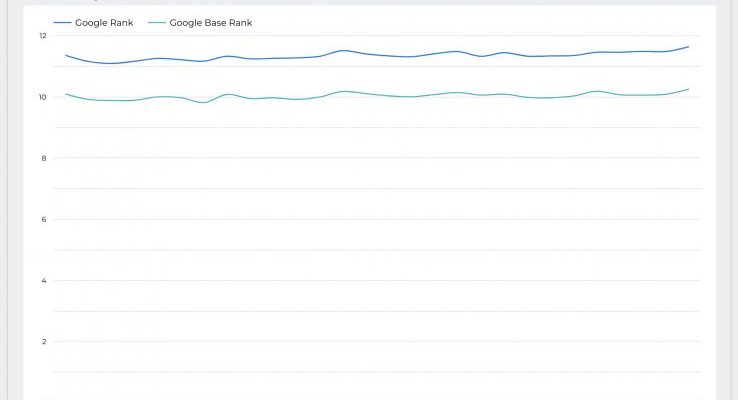Click the y-axis label 6
This screenshot has width=738, height=400.
(43, 219)
